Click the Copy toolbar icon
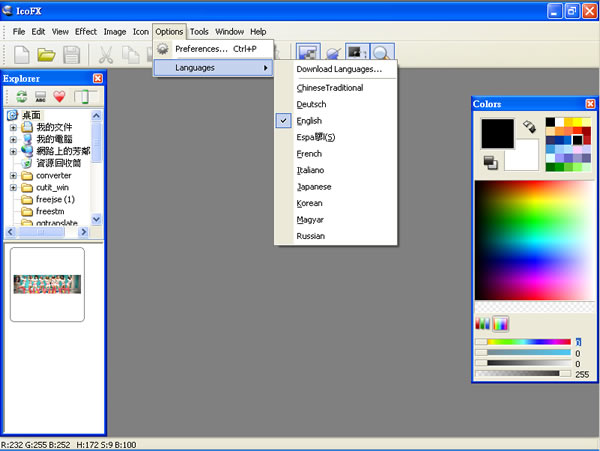The width and height of the screenshot is (600, 451). 130,54
